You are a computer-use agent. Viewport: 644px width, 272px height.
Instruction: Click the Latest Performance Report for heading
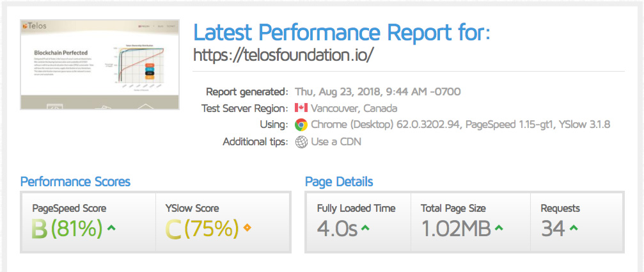coord(342,33)
